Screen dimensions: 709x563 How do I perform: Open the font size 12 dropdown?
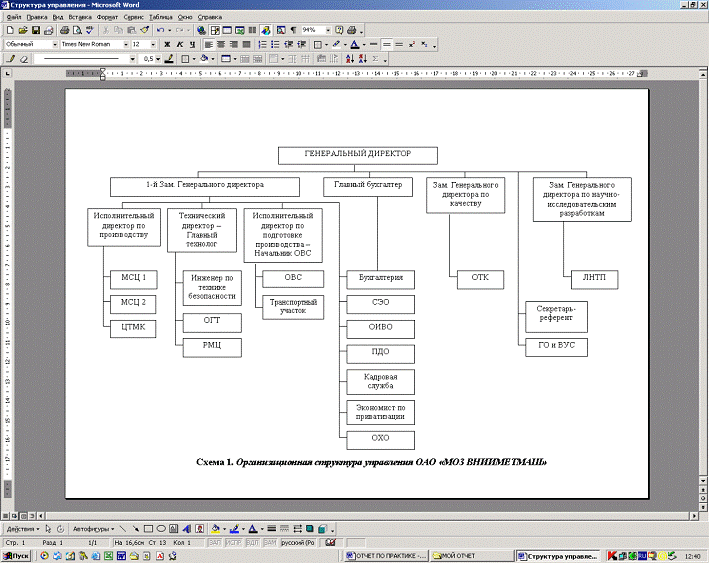(151, 45)
